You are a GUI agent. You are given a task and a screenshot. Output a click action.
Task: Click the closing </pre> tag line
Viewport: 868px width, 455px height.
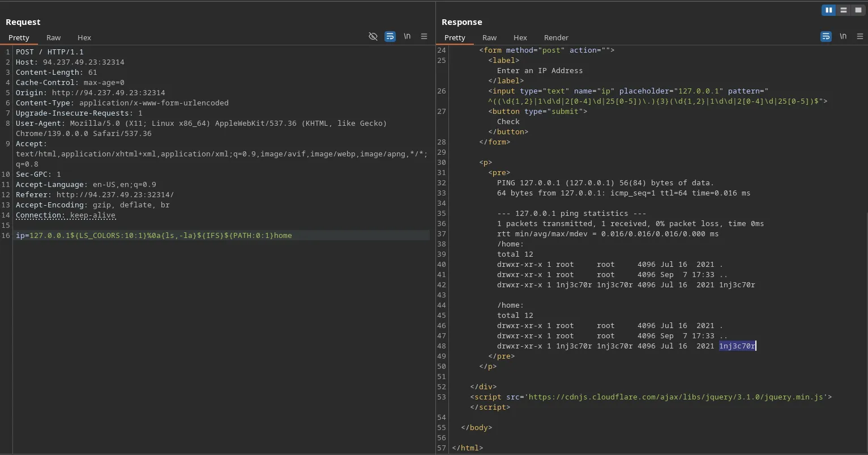pos(502,356)
